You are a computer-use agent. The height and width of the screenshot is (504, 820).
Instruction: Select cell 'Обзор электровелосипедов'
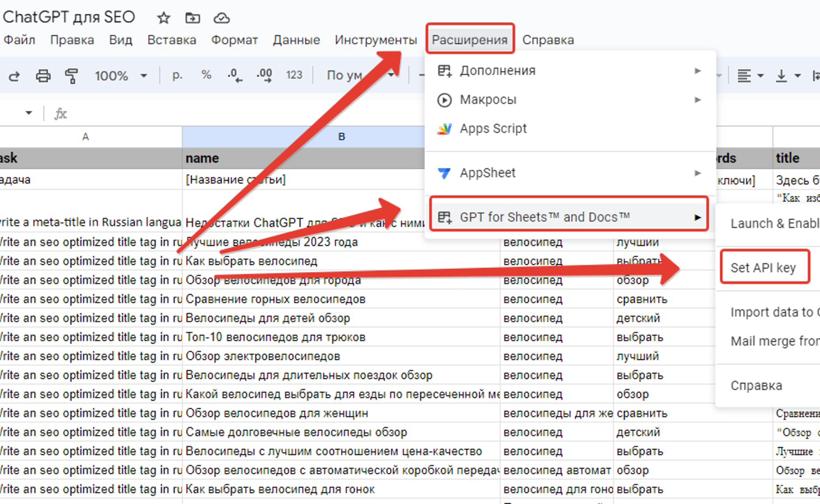pos(341,356)
